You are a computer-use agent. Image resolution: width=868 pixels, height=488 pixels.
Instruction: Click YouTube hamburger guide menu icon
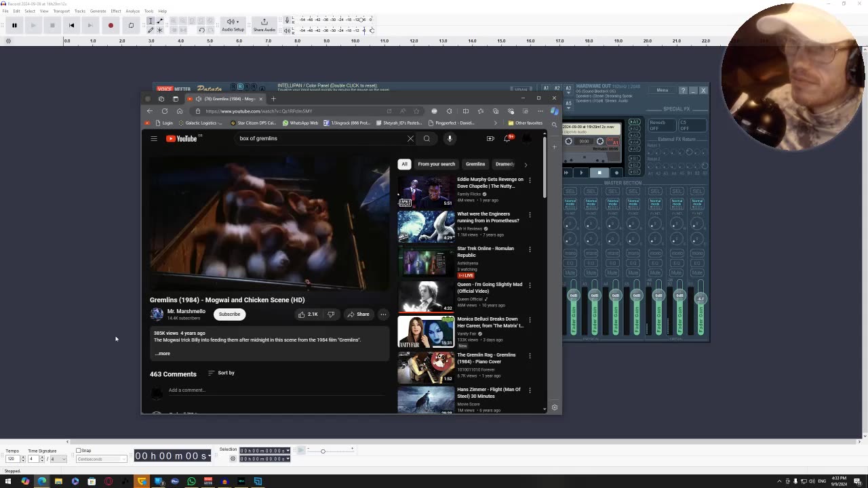click(x=154, y=138)
